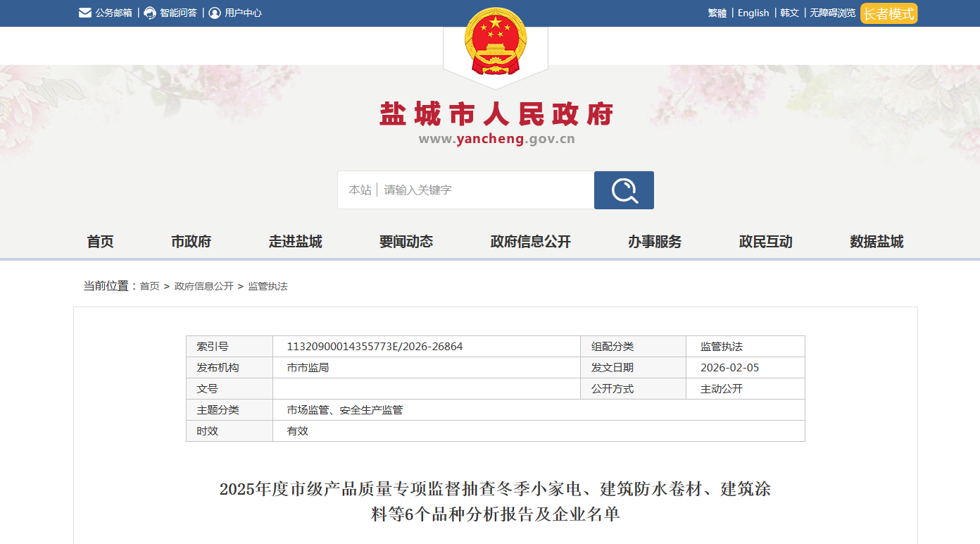Select the 韩文 Korean language option
Screen dimensions: 980x544
789,13
